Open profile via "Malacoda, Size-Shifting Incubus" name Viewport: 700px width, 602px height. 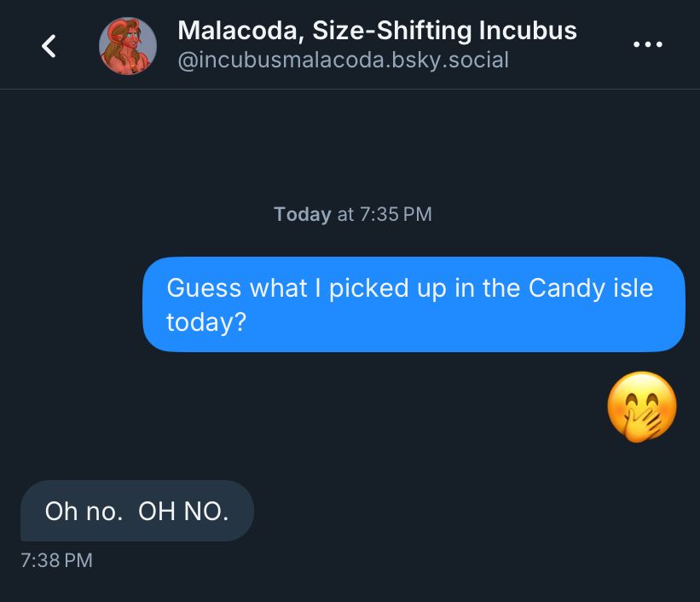(377, 32)
